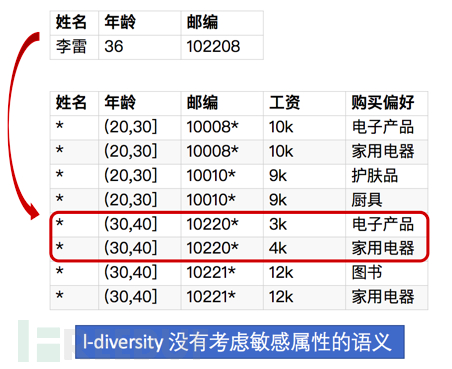Viewport: 452px width, 369px height.
Task: Select 邮编 header above the 102208 cell
Action: tap(222, 23)
